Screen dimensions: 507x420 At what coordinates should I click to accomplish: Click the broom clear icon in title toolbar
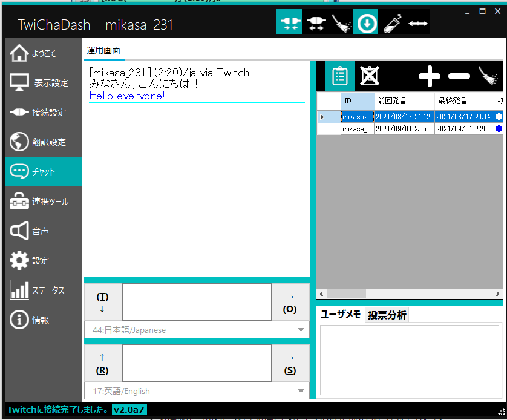coord(341,22)
